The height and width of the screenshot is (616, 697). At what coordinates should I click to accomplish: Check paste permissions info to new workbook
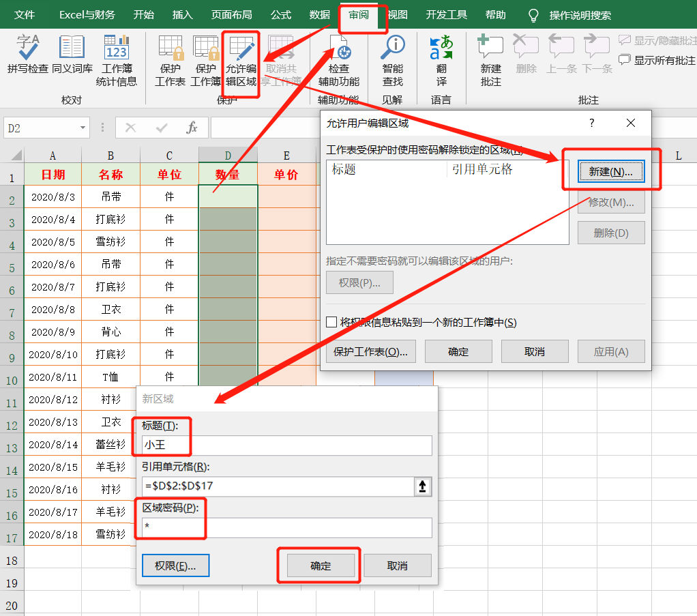pyautogui.click(x=331, y=322)
